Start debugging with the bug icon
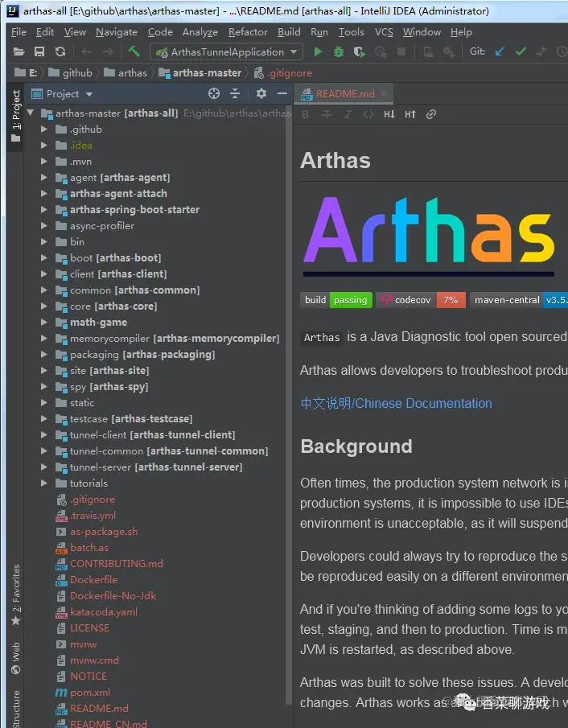The width and height of the screenshot is (568, 728). click(x=339, y=51)
